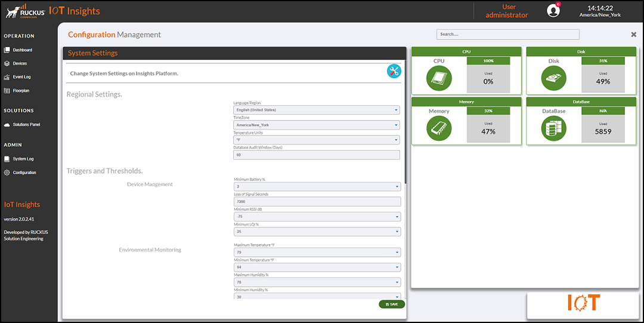644x323 pixels.
Task: Click the Memory 52% green bar
Action: point(488,111)
